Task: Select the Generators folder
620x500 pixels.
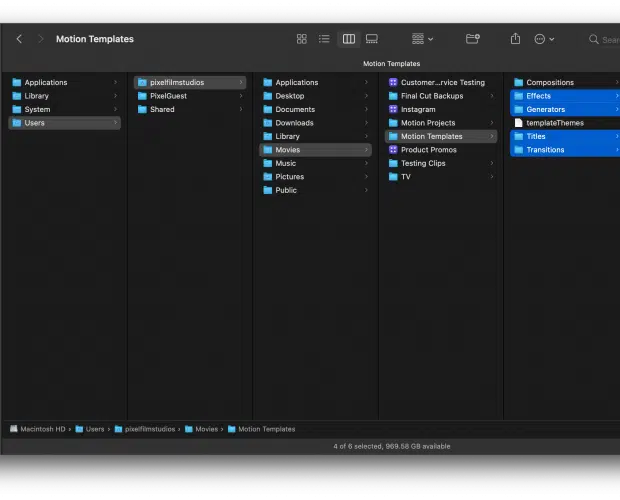Action: pos(565,109)
